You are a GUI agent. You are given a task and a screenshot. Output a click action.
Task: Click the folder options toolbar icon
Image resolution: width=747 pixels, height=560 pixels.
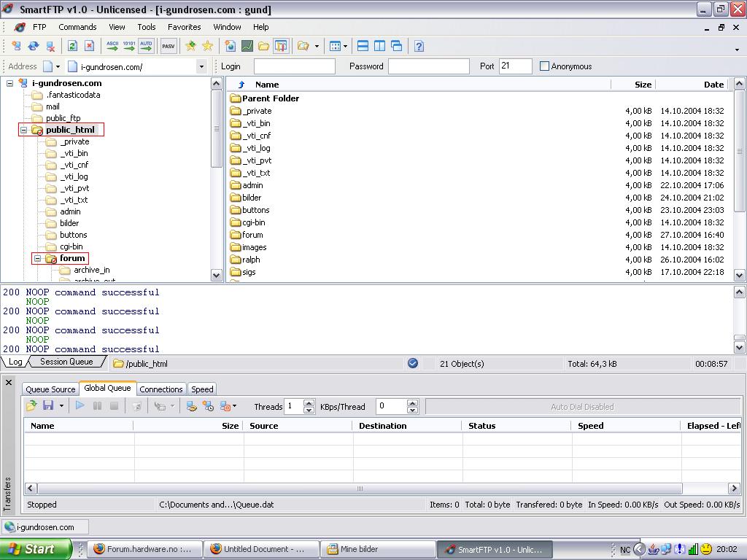pos(303,46)
